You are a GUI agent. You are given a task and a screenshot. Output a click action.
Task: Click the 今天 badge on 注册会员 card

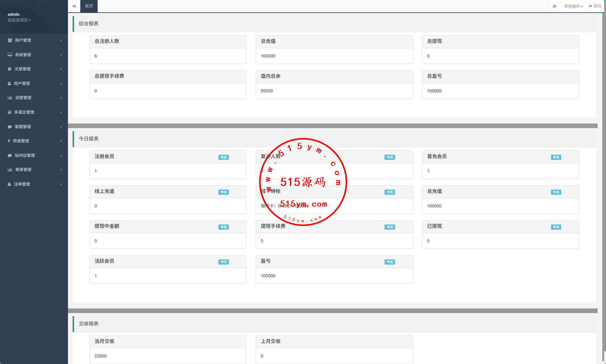[x=223, y=157]
